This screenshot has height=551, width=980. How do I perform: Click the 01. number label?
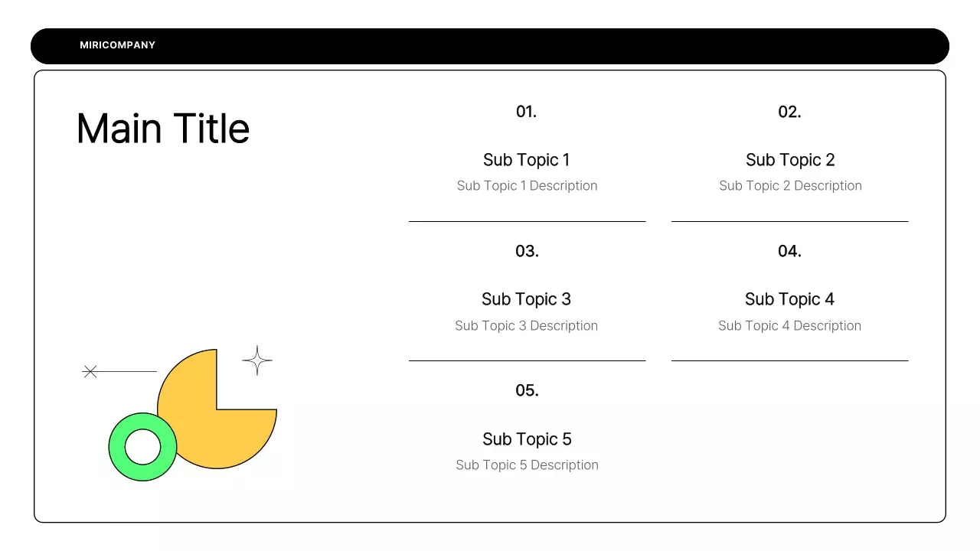(526, 112)
